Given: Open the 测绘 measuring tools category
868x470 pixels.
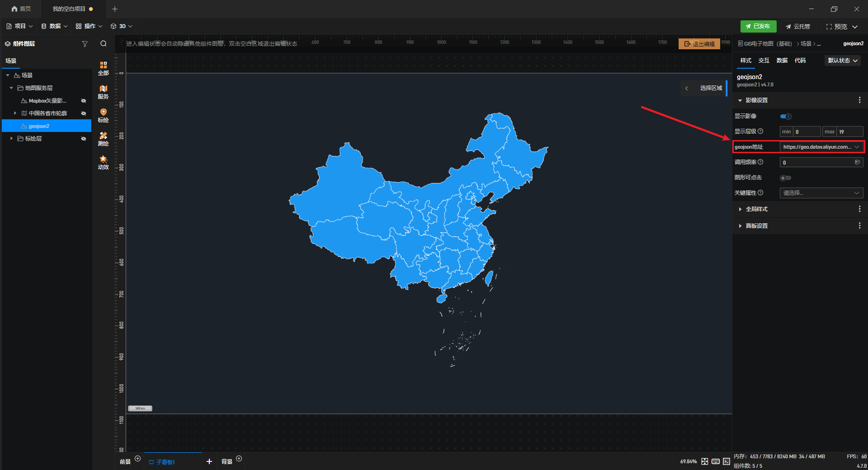Looking at the screenshot, I should (x=103, y=139).
